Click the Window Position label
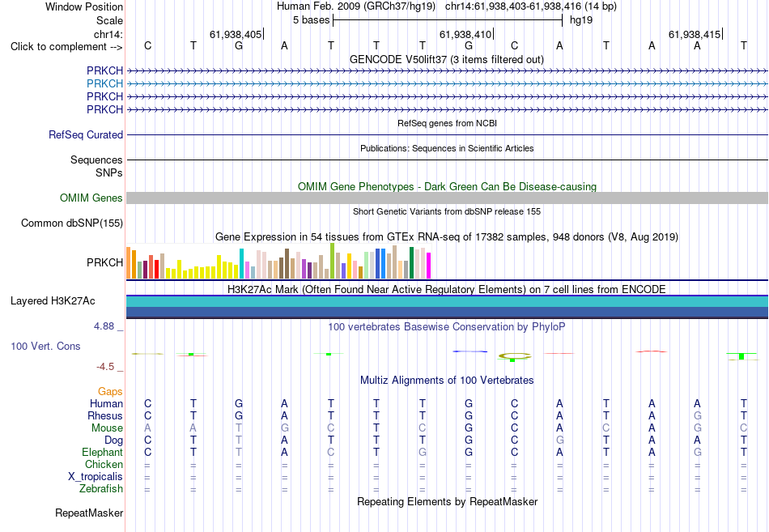The image size is (769, 532). point(84,6)
